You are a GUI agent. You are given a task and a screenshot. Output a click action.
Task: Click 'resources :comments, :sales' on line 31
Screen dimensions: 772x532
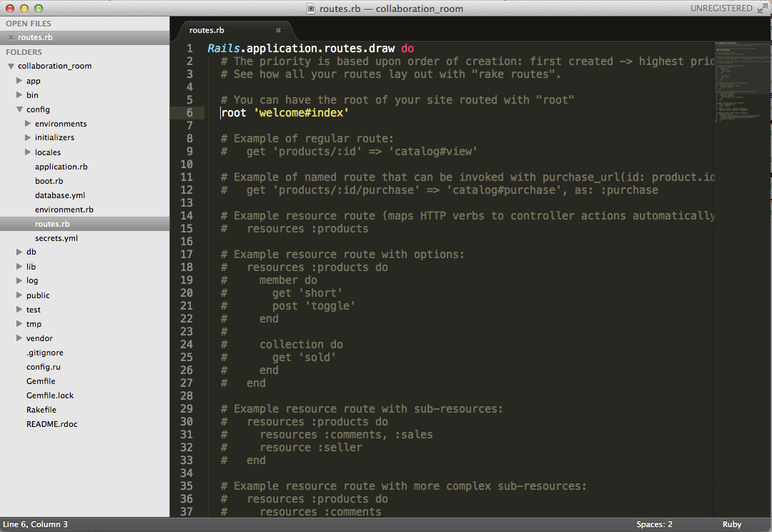[347, 435]
